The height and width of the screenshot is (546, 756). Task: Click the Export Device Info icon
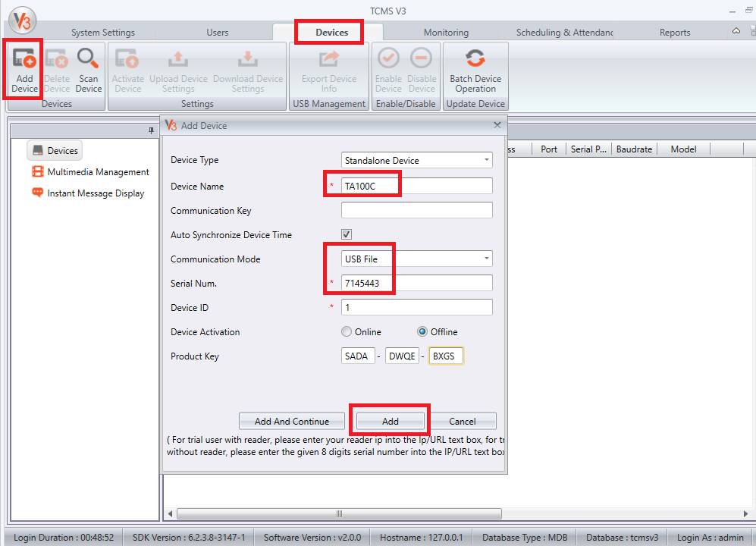click(x=329, y=59)
